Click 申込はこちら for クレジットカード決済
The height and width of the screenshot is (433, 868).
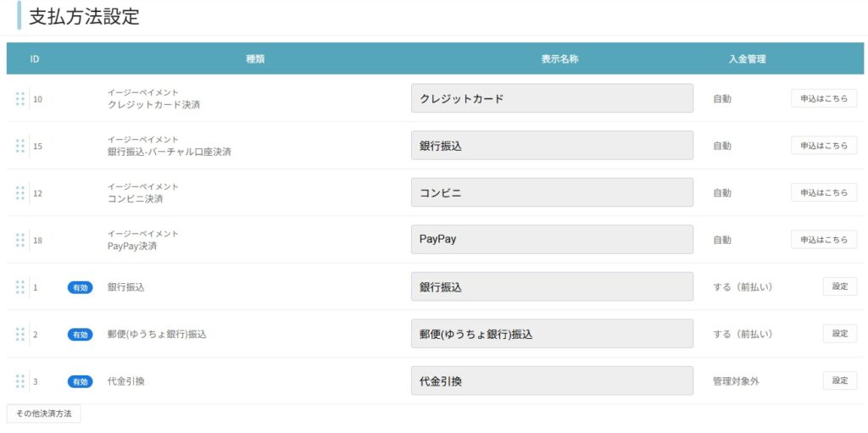(823, 98)
